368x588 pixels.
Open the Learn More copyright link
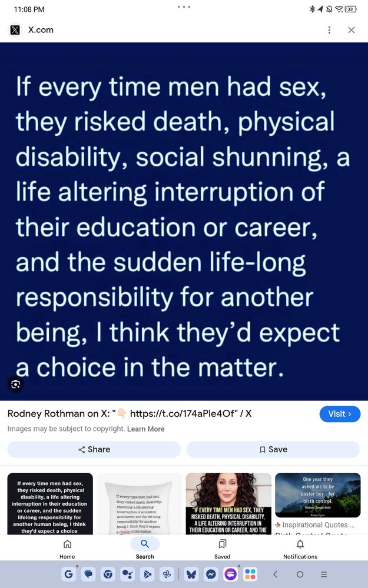[145, 429]
